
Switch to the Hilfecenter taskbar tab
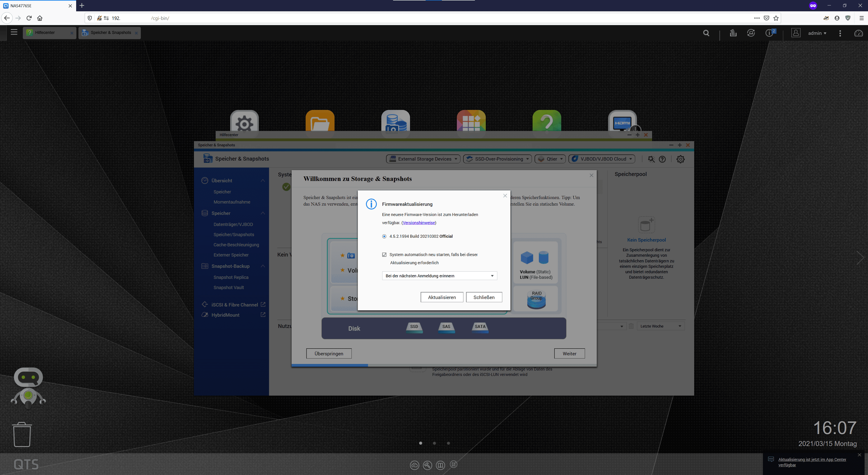tap(50, 33)
